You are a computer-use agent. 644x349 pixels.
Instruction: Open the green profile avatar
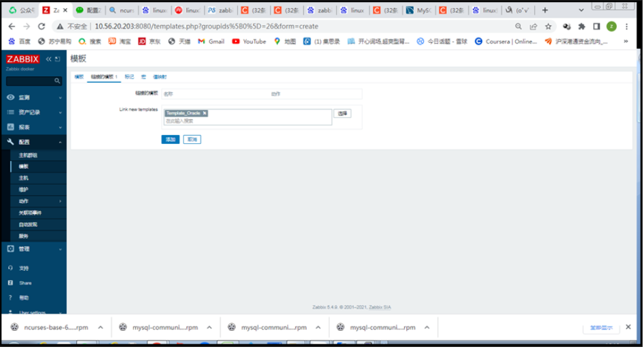point(611,26)
